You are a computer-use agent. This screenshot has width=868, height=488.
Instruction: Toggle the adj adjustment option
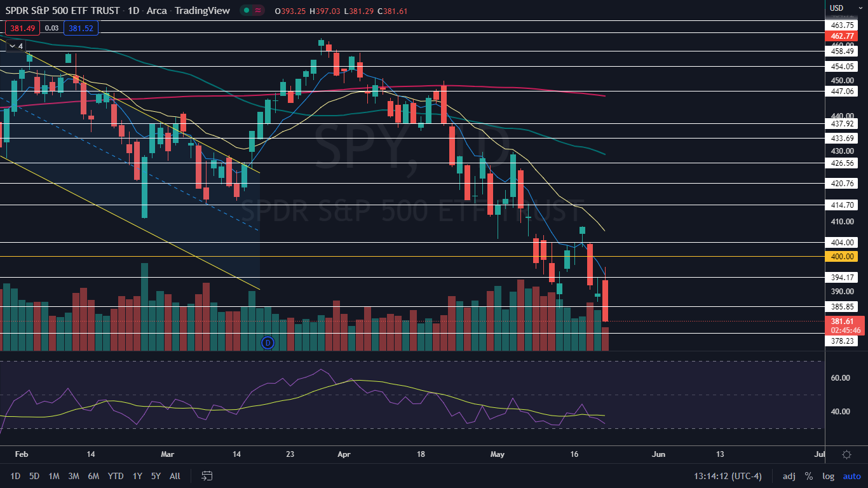[x=789, y=476]
